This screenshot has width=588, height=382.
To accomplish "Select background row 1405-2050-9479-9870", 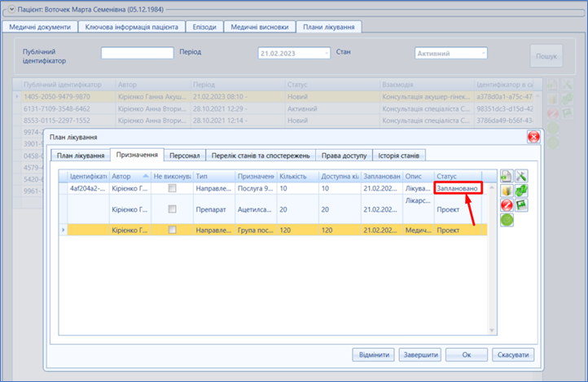I will (278, 97).
